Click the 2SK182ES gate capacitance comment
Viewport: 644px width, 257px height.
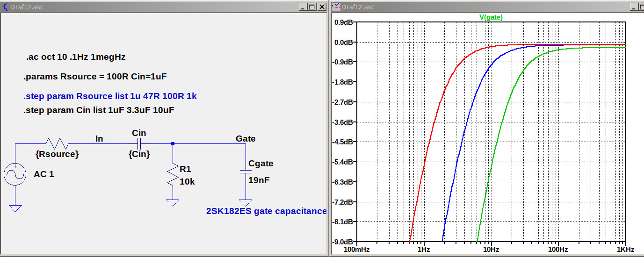267,211
